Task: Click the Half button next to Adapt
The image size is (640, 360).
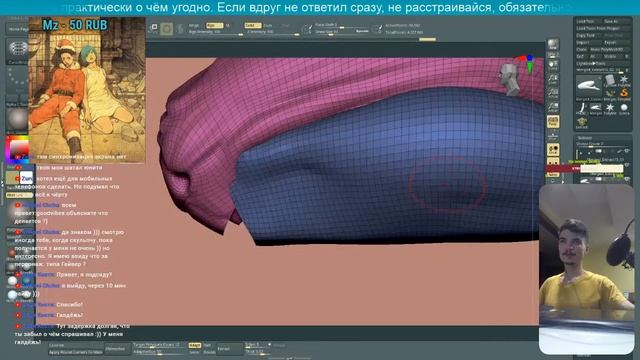Action: pos(207,345)
